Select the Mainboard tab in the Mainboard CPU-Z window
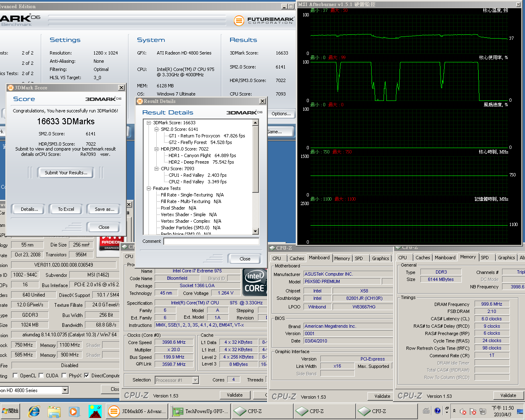This screenshot has height=420, width=525. click(x=319, y=258)
